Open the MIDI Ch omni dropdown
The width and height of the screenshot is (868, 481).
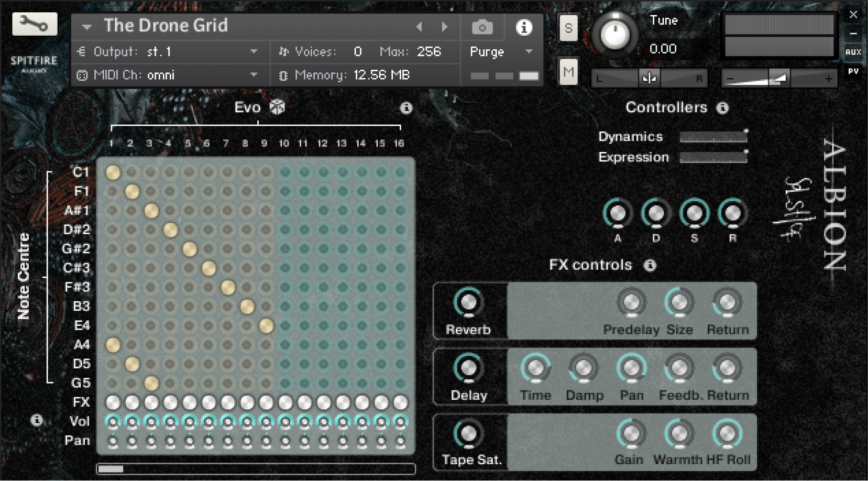point(254,75)
